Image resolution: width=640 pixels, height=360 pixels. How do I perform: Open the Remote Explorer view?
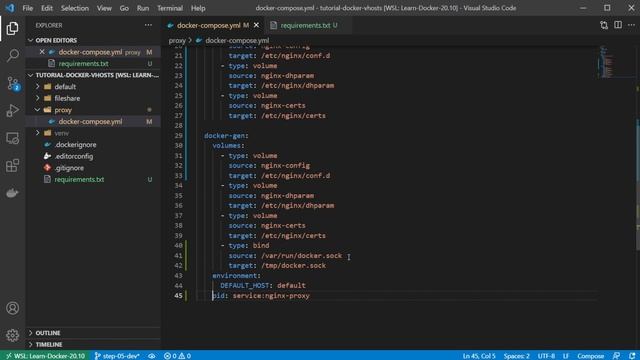click(12, 138)
